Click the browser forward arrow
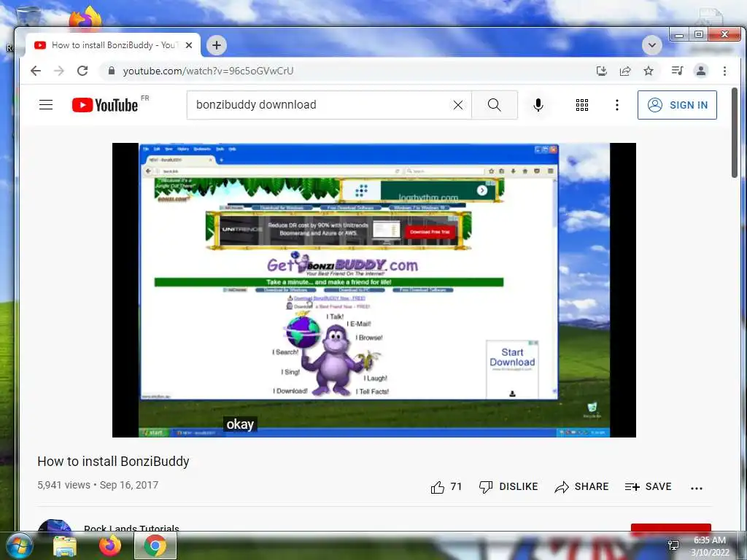This screenshot has width=747, height=560. pos(59,71)
